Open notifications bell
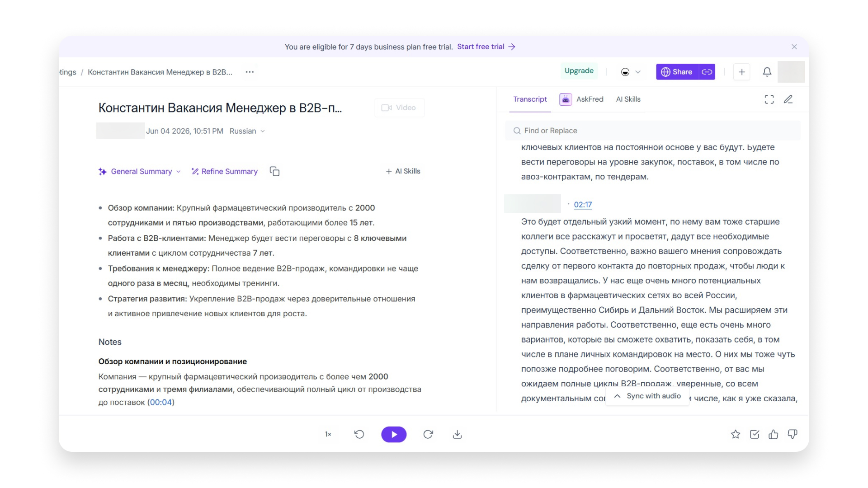The height and width of the screenshot is (488, 868). click(x=767, y=72)
